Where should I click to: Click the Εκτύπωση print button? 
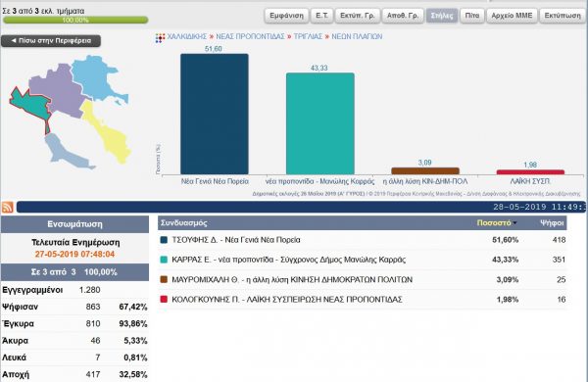[563, 16]
